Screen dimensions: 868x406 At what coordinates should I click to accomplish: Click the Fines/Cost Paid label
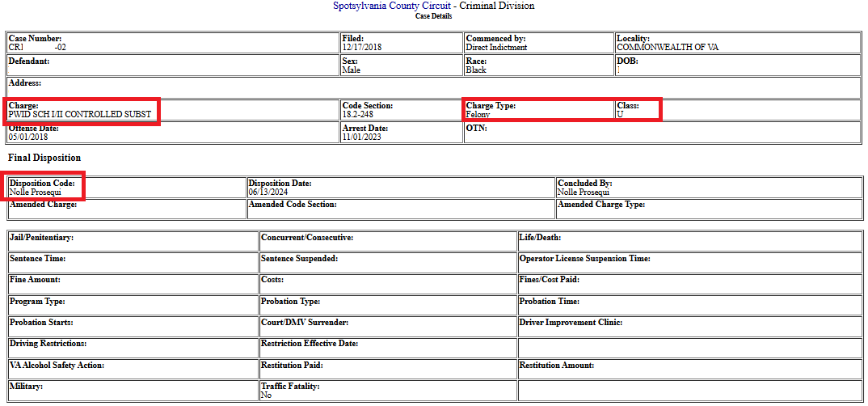tap(550, 280)
